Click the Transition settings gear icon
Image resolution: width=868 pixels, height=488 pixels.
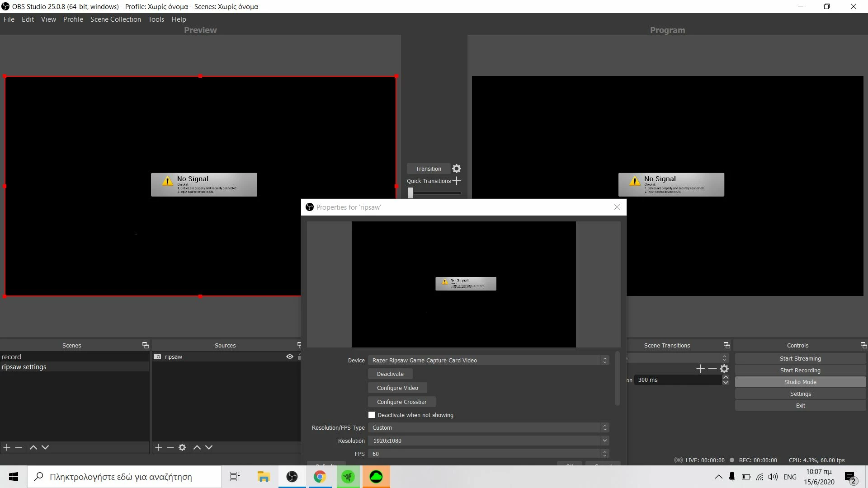[x=457, y=169]
